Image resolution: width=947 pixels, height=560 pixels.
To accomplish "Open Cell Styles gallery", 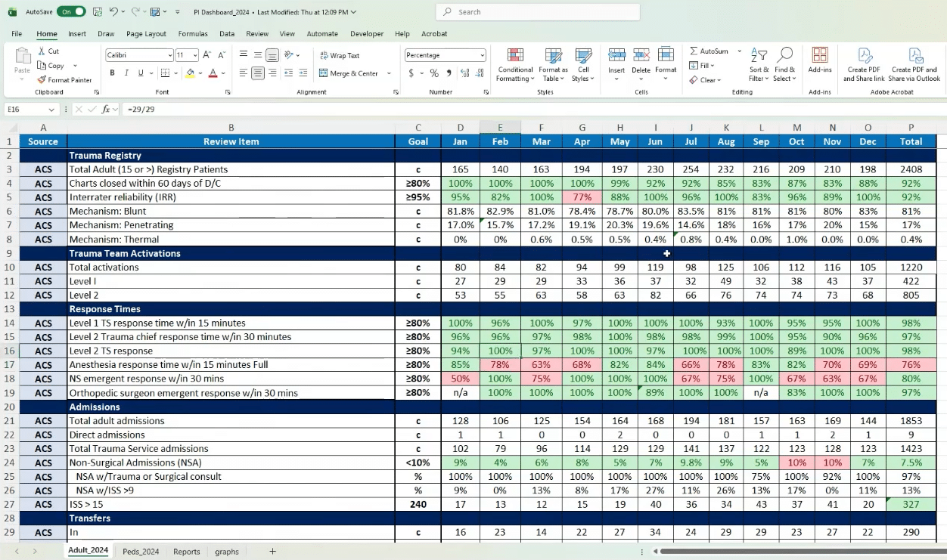I will tap(582, 66).
